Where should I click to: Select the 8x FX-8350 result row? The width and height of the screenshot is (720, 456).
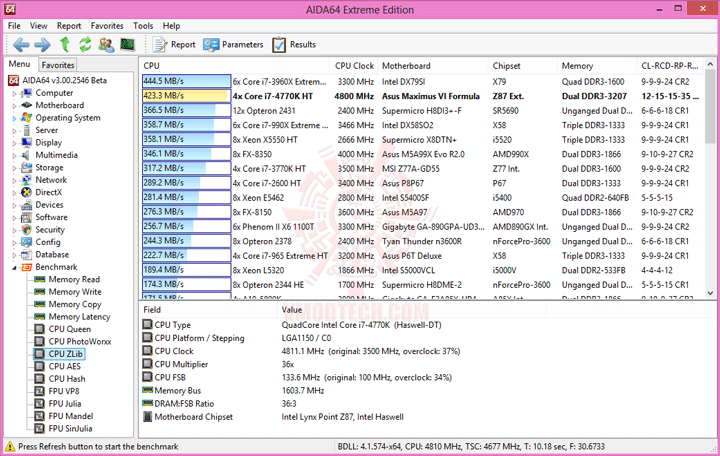click(421, 154)
